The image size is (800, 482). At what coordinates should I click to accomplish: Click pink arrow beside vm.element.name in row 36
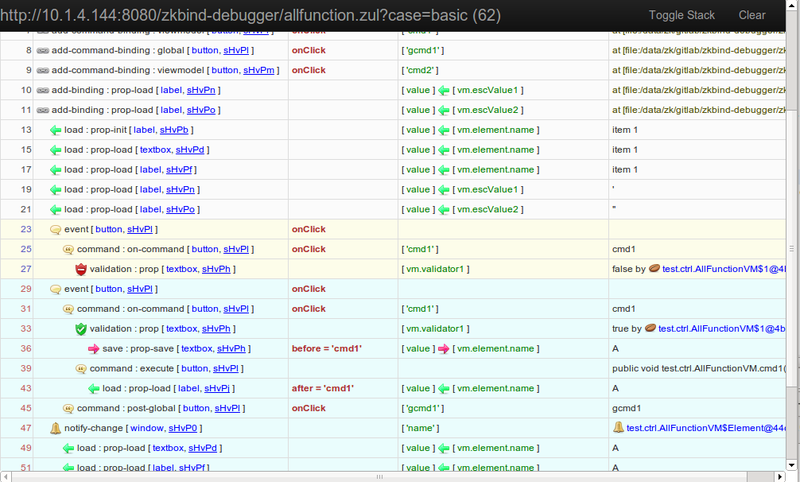click(x=444, y=349)
